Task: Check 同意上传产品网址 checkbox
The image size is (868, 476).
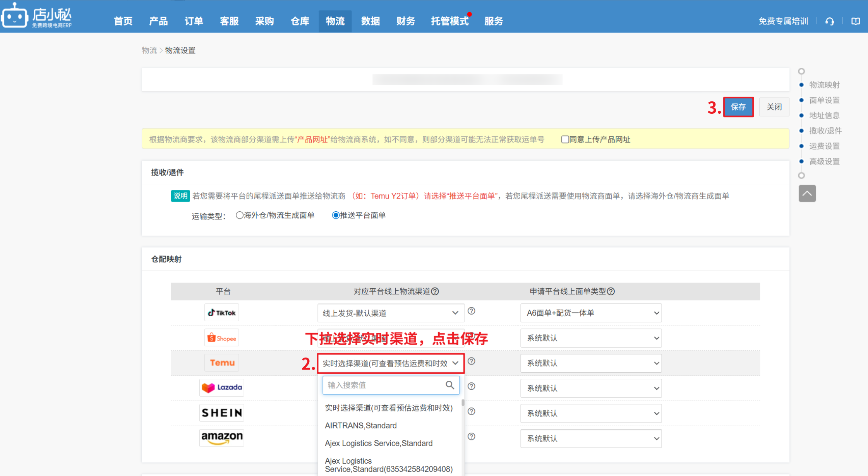Action: click(x=565, y=139)
